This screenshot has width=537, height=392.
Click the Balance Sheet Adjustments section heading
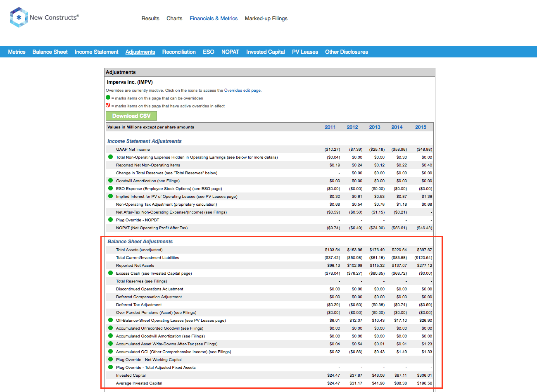(140, 241)
